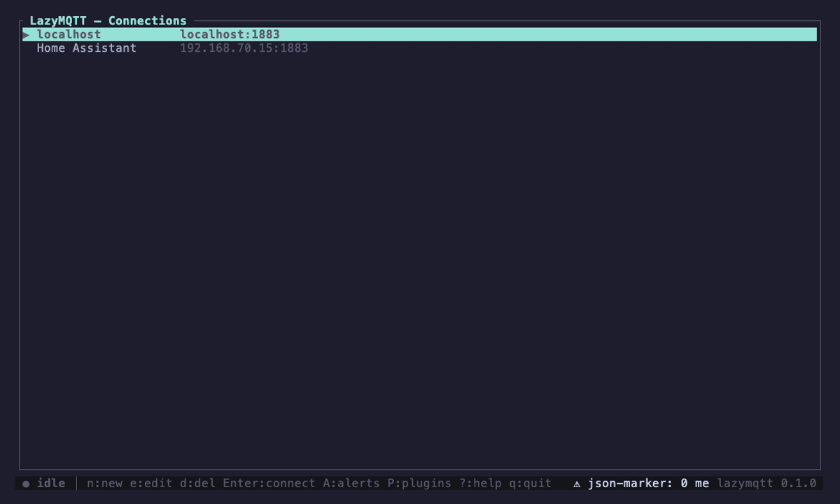Click the q:quit shortcut hint

530,483
